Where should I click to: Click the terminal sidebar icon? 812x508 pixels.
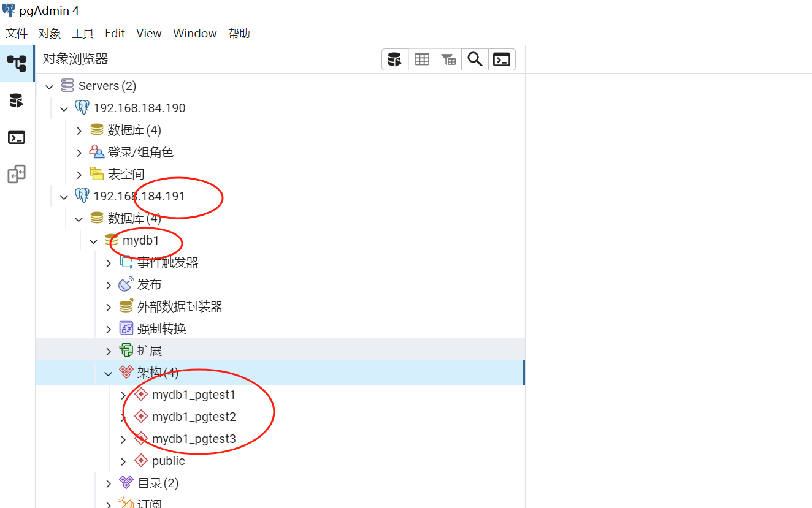pyautogui.click(x=17, y=137)
